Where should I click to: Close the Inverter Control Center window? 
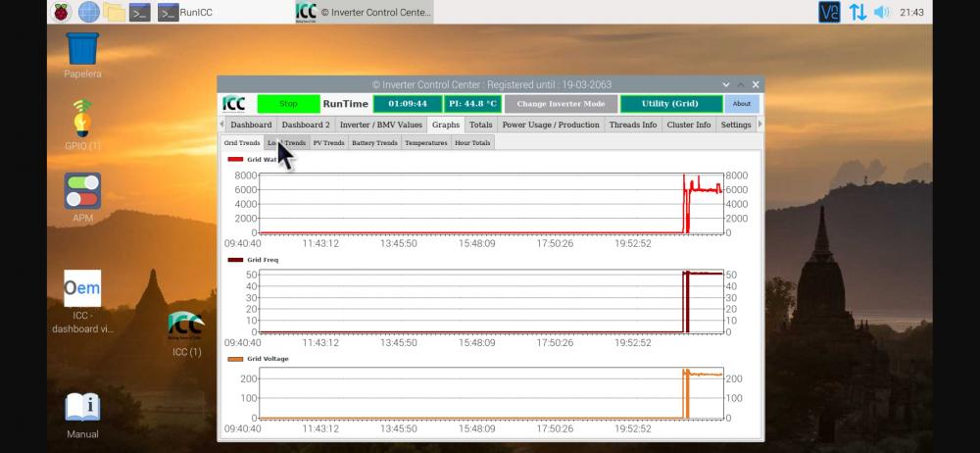coord(756,84)
